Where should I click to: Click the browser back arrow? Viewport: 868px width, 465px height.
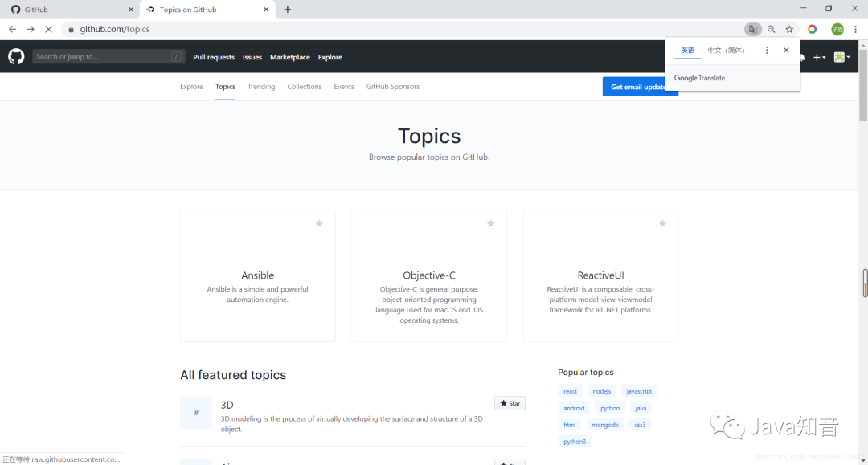click(x=12, y=29)
